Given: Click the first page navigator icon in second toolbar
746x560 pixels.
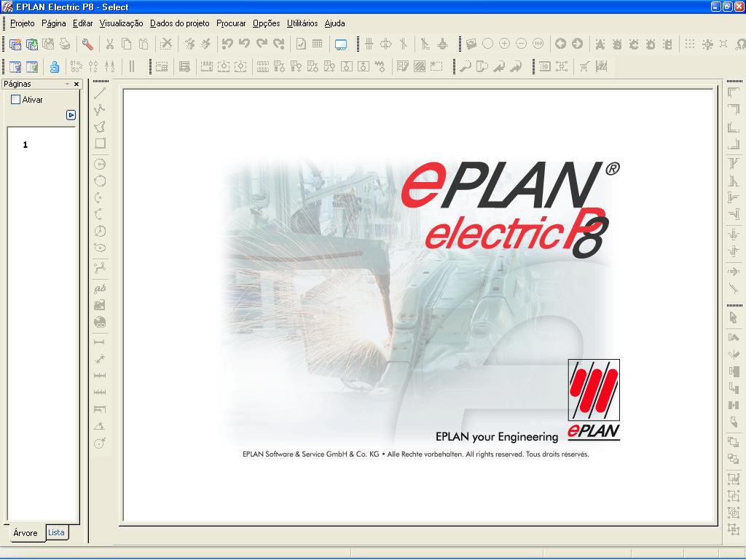Looking at the screenshot, I should [15, 66].
